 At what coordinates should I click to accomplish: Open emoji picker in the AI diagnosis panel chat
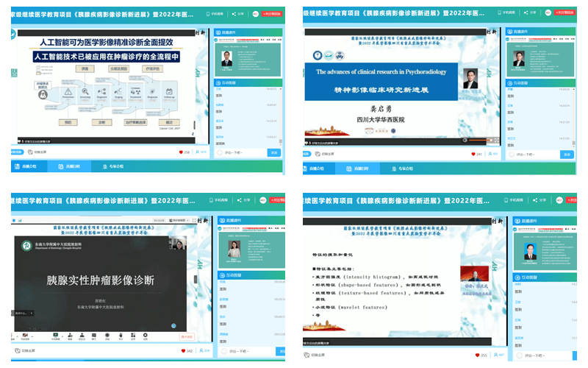click(x=220, y=152)
